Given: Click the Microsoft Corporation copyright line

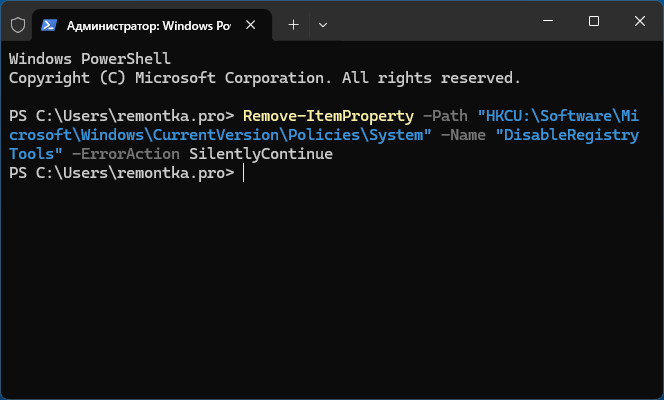Looking at the screenshot, I should [265, 78].
